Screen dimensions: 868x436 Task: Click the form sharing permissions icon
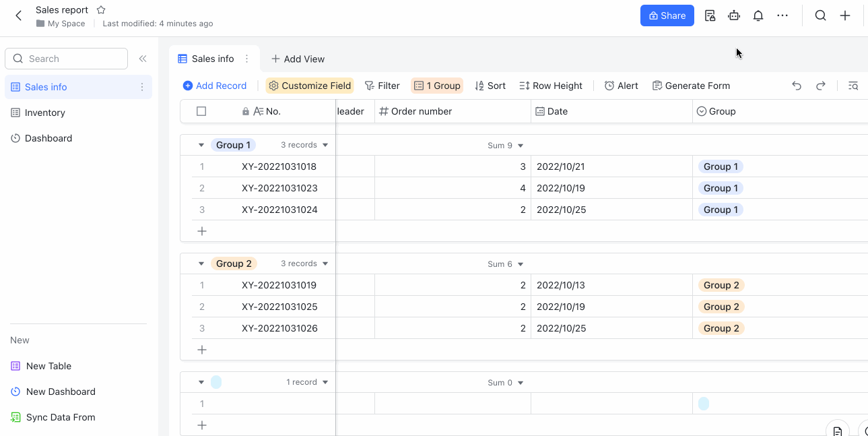pos(710,15)
